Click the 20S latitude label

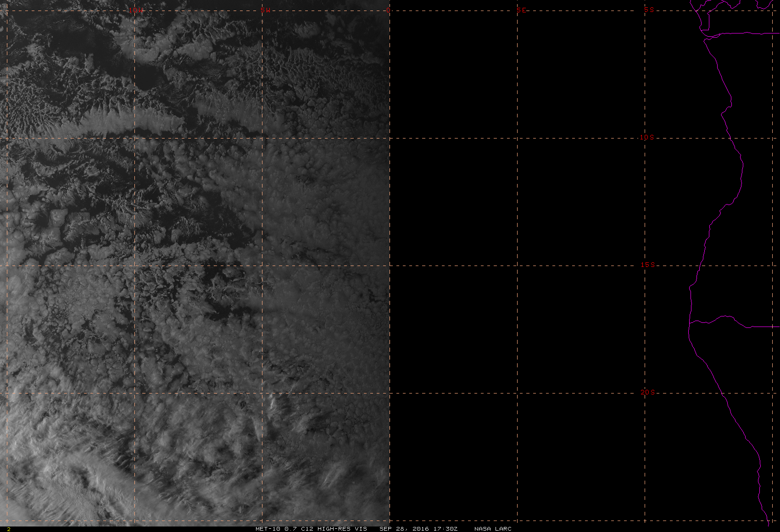647,392
